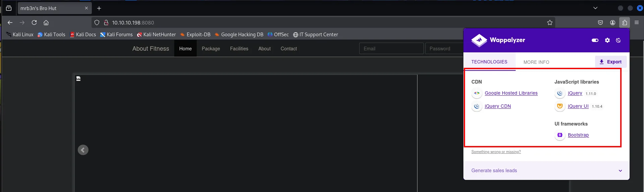The height and width of the screenshot is (192, 644).
Task: Click the tracking protection shield icon
Action: (97, 22)
